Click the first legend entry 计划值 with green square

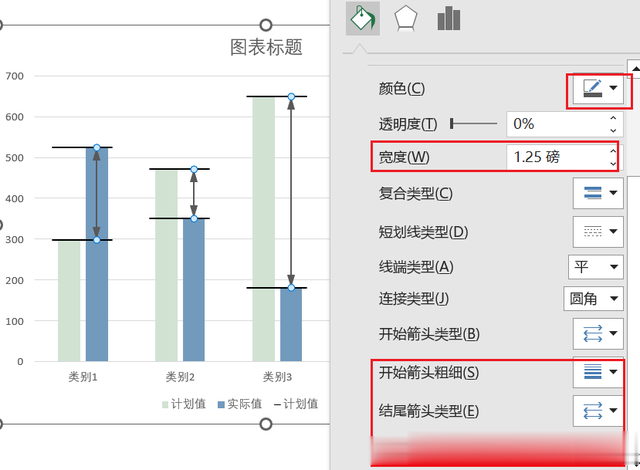184,404
